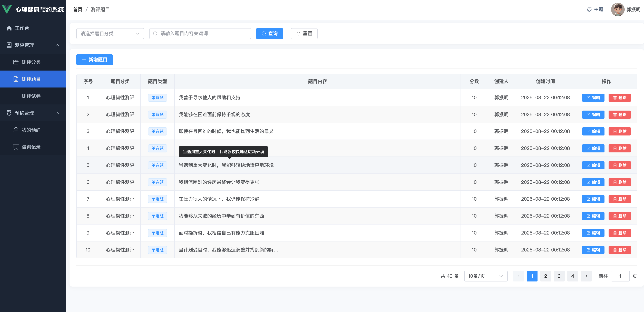Viewport: 644px width, 312px height.
Task: Open the 10条/页 page size dropdown
Action: coord(485,276)
